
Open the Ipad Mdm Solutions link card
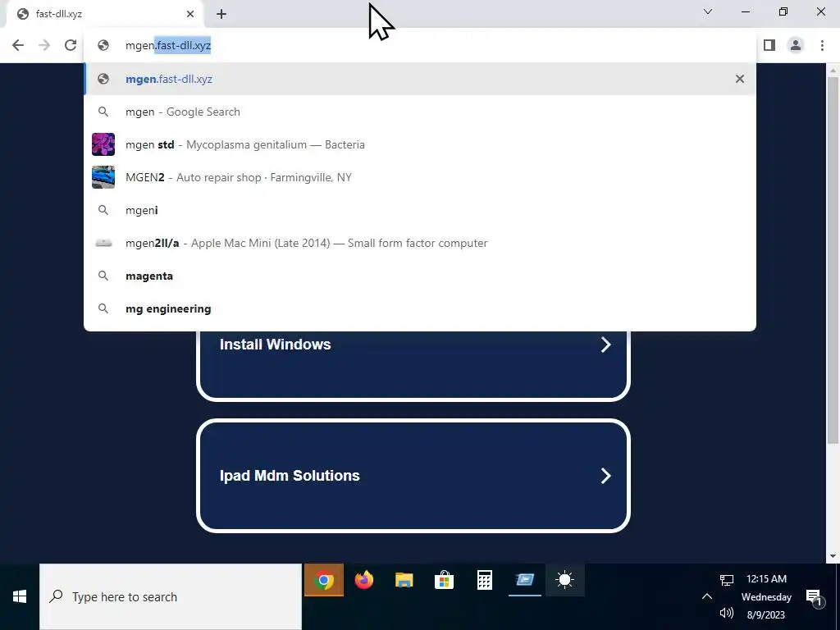click(x=413, y=476)
